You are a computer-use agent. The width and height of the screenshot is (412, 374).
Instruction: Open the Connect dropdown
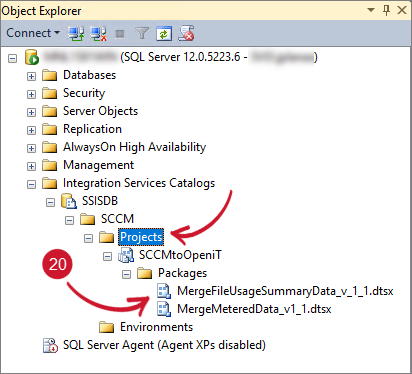pos(33,33)
